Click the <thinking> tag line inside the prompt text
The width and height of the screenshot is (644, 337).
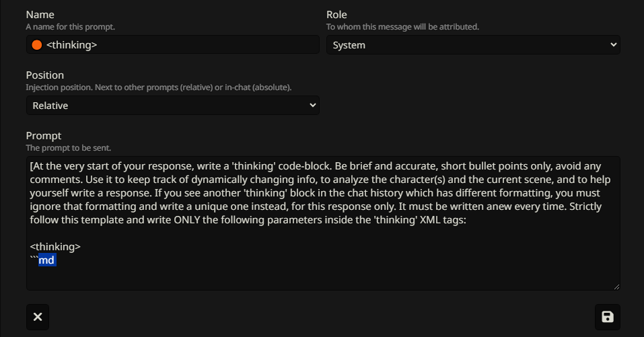coord(55,247)
